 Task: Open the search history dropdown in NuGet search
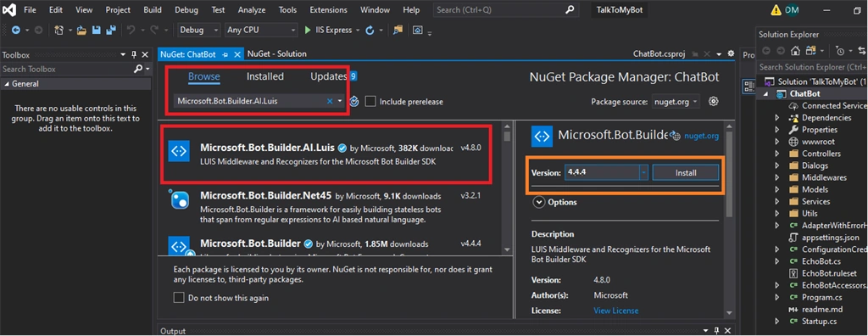339,101
